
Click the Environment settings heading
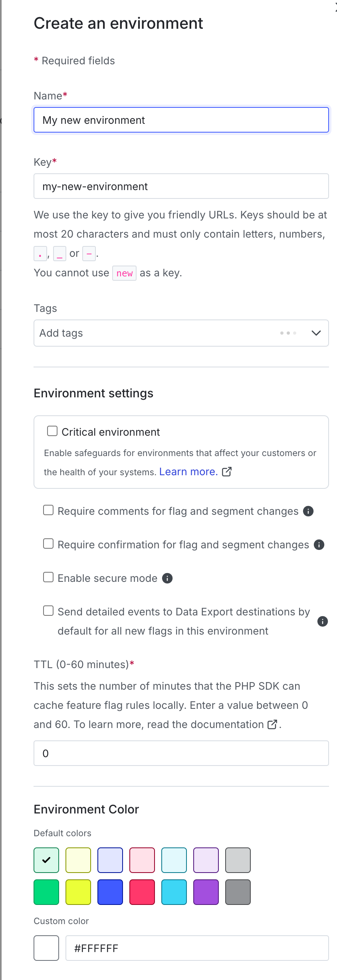click(93, 393)
